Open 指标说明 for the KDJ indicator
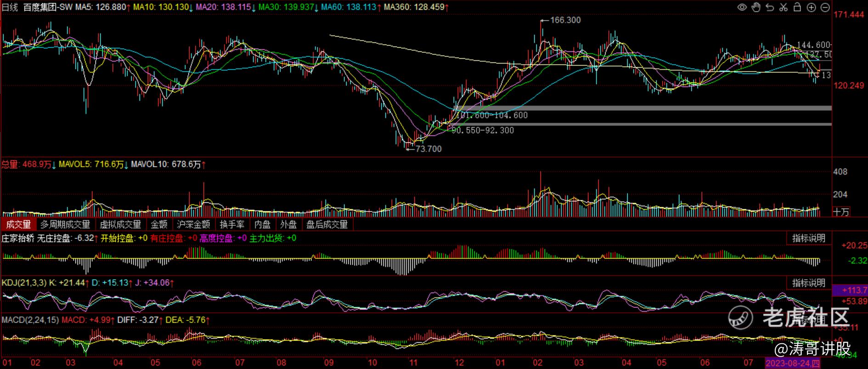Viewport: 868px width, 369px height. pos(809,283)
